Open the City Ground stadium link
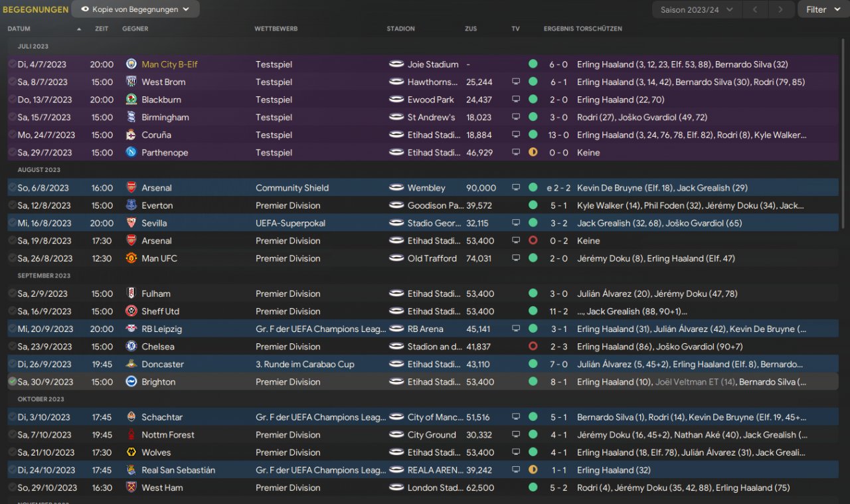 point(432,434)
